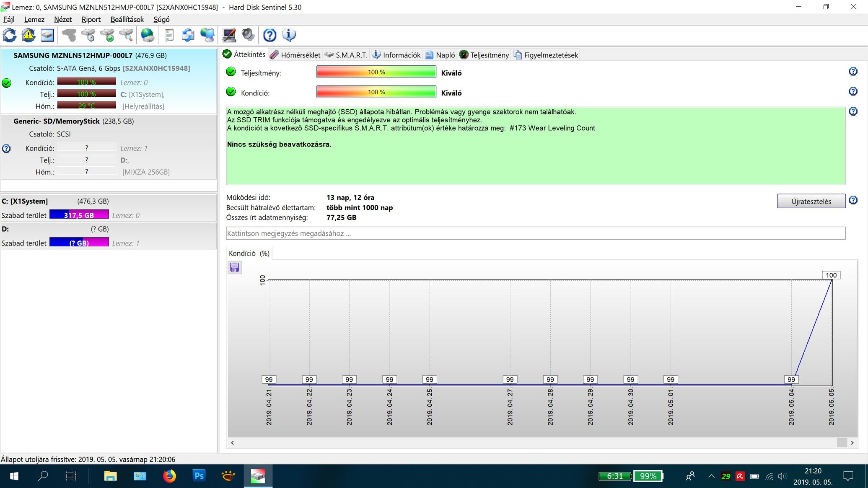Click the comment field 'Kattintson megjegyzés megadásához'

(536, 233)
